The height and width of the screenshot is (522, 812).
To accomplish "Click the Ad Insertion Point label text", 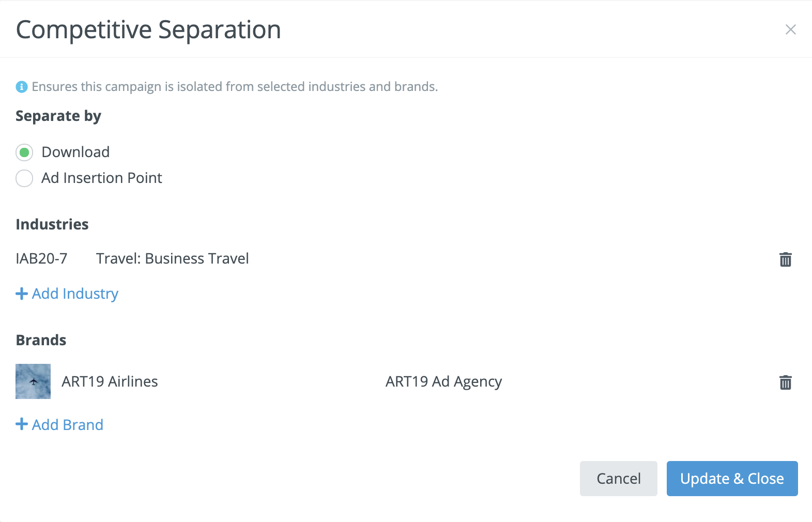I will click(102, 178).
